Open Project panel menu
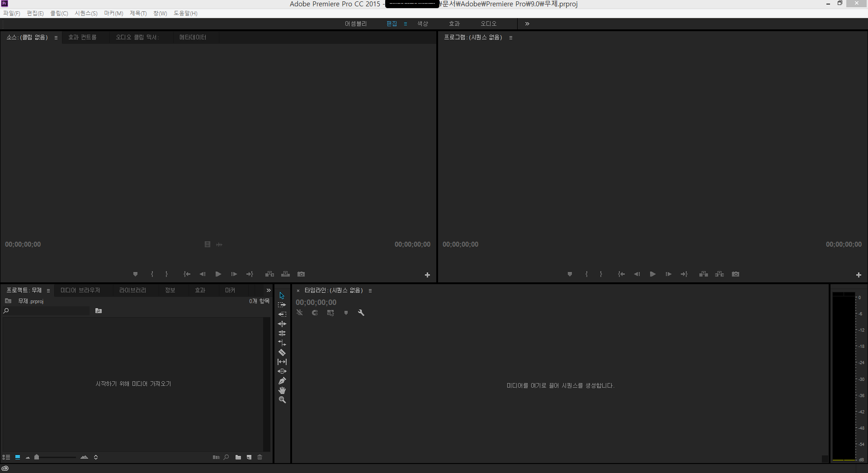 [48, 290]
